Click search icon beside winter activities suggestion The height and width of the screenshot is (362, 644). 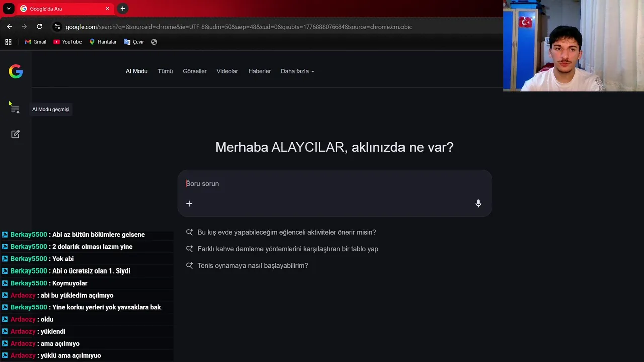tap(189, 232)
